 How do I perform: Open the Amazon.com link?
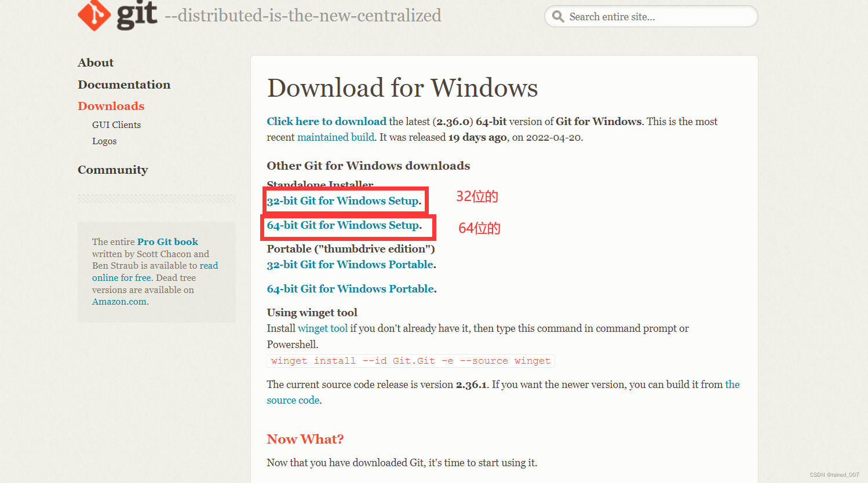pyautogui.click(x=119, y=302)
